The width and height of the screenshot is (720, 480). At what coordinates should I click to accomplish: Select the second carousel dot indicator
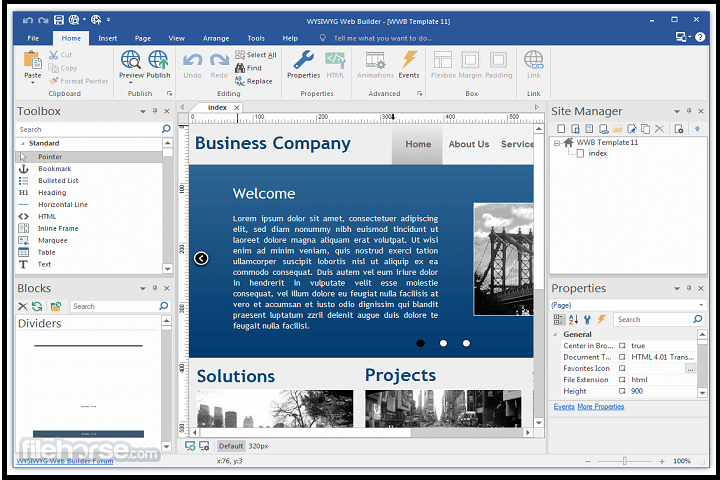click(443, 343)
